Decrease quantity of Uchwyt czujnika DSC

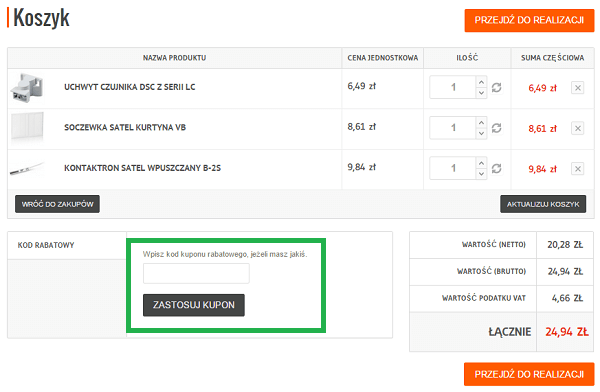click(481, 93)
